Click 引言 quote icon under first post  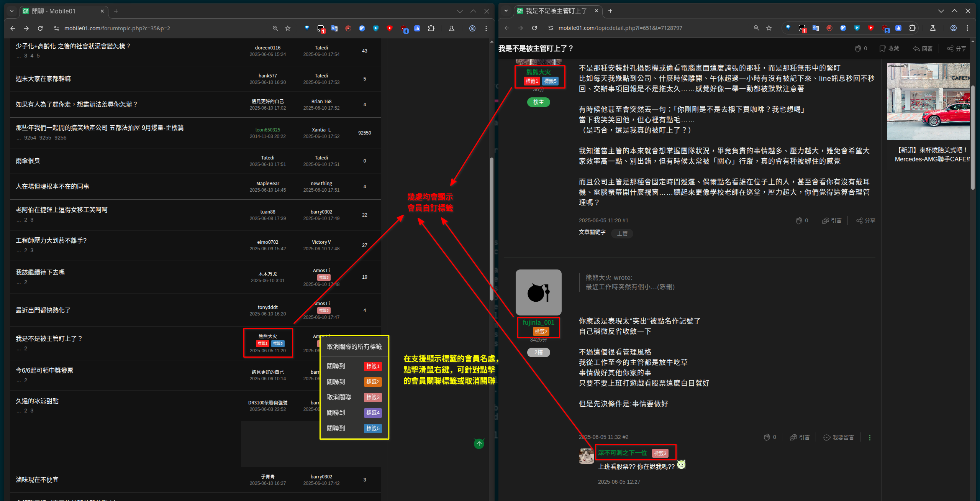pos(826,221)
